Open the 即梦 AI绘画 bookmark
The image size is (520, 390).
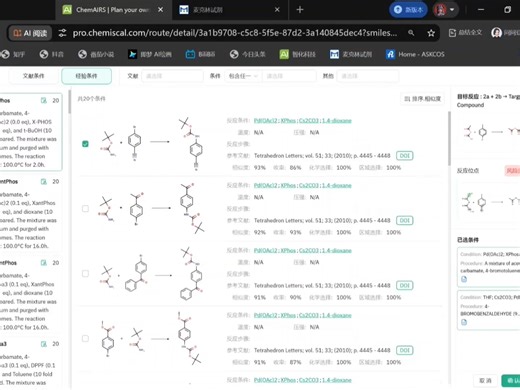pyautogui.click(x=150, y=54)
